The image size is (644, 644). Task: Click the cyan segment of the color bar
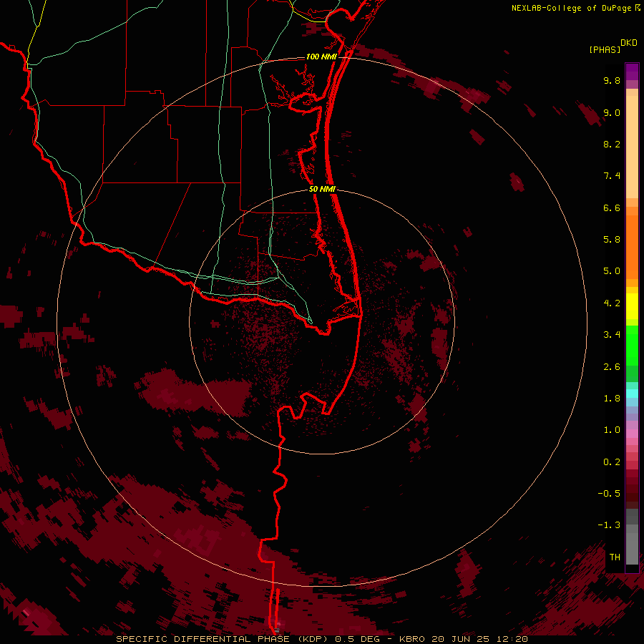632,394
